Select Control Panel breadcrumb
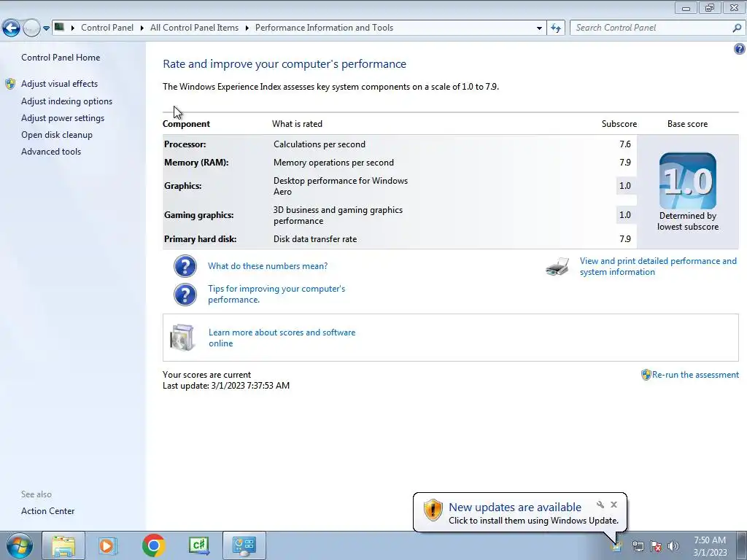This screenshot has height=560, width=747. 107,28
